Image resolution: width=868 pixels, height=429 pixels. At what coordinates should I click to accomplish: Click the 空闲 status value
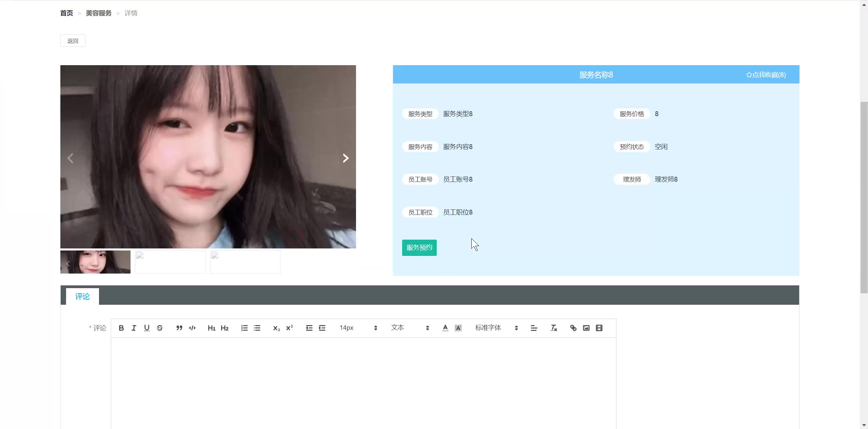(x=661, y=147)
